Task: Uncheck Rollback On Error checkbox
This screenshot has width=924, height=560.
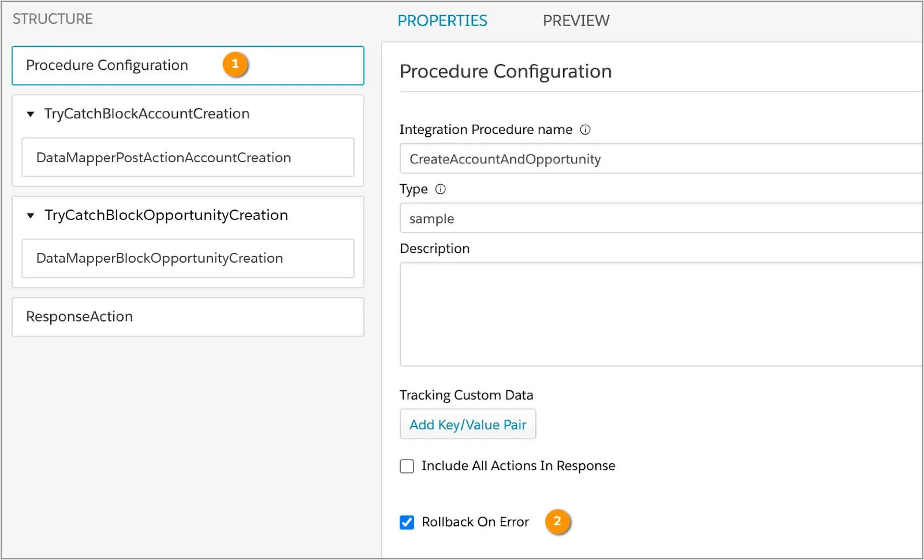Action: point(407,522)
